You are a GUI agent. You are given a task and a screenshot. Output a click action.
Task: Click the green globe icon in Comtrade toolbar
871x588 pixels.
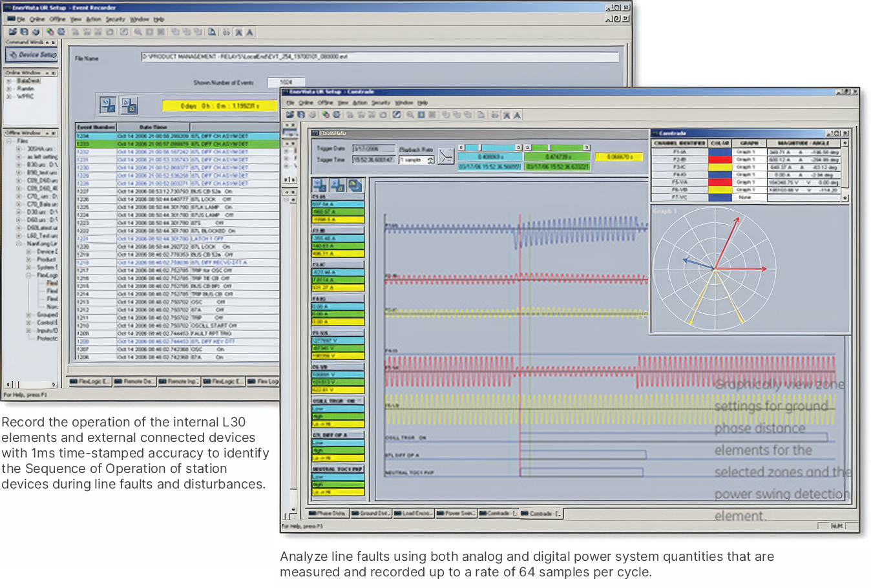click(x=326, y=114)
